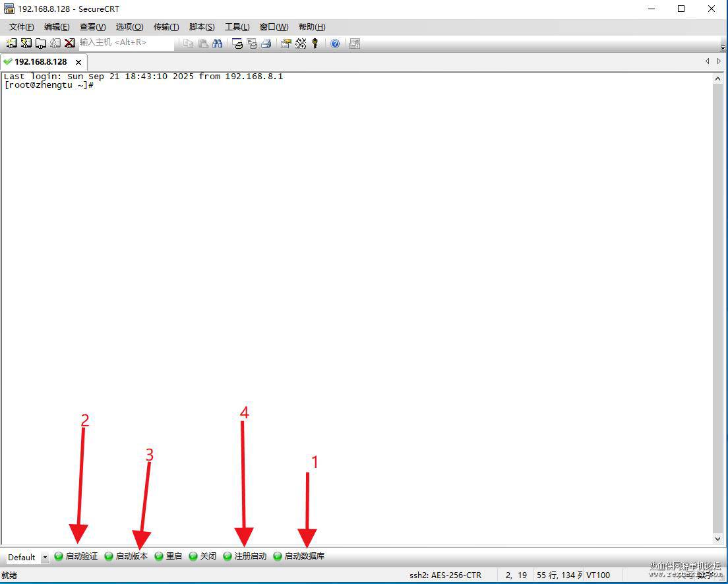The height and width of the screenshot is (584, 728).
Task: Click the Copy toolbar icon
Action: click(x=188, y=43)
